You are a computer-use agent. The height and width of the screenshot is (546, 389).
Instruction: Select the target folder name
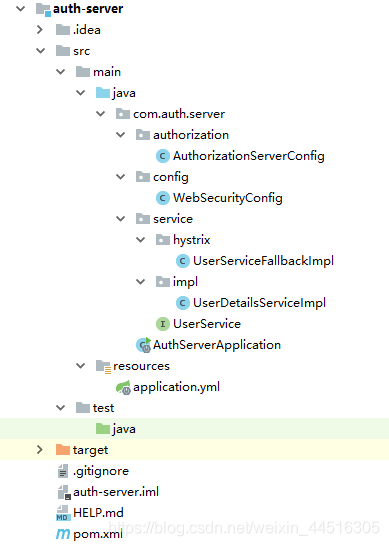pyautogui.click(x=91, y=450)
